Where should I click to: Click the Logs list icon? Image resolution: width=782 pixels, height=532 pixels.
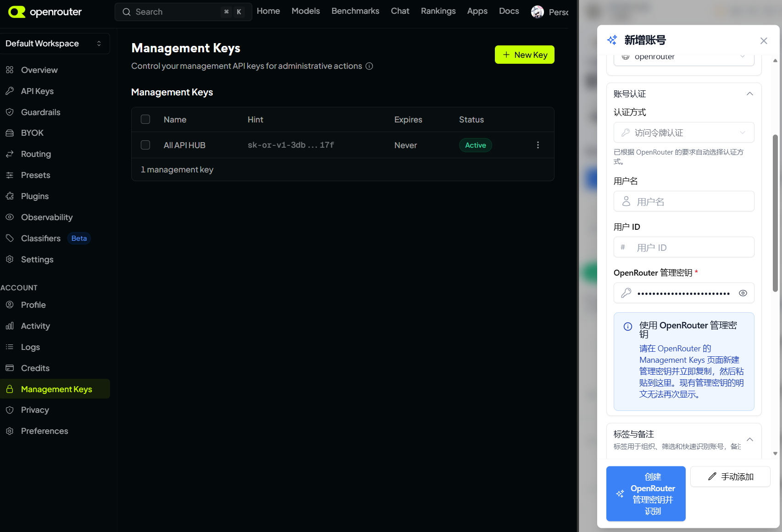click(10, 347)
